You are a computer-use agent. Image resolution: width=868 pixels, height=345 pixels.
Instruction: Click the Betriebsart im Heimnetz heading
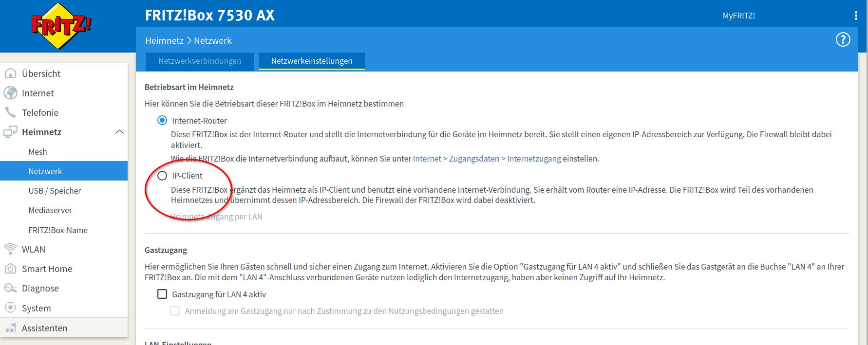(189, 87)
